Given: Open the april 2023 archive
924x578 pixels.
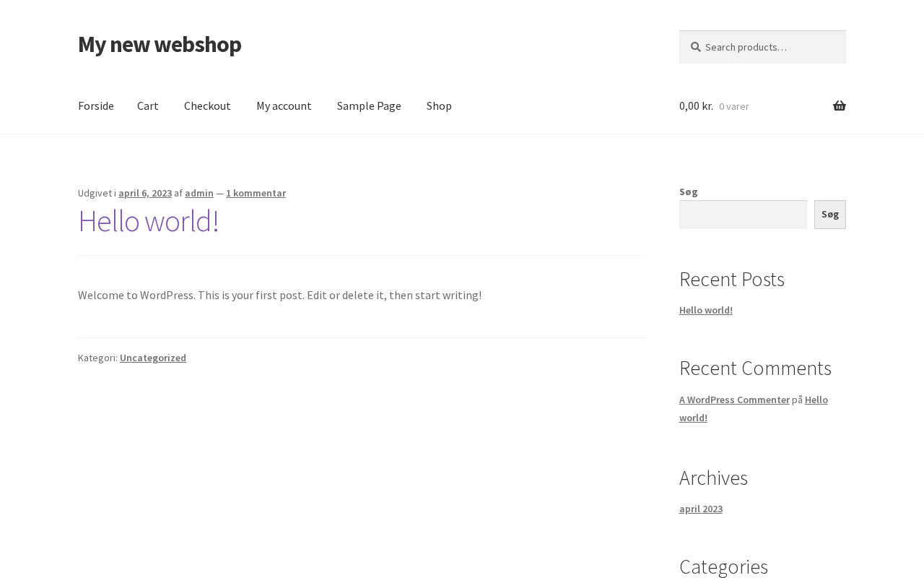Looking at the screenshot, I should 700,509.
